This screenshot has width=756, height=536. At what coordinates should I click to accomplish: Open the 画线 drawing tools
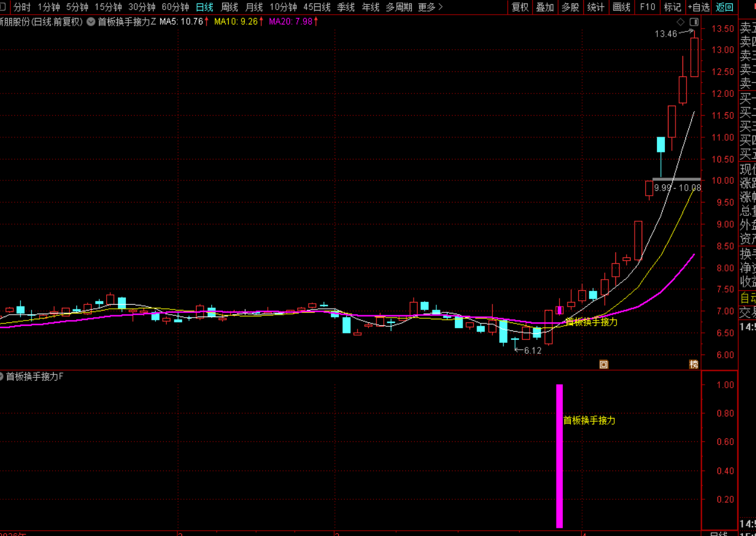pos(622,7)
